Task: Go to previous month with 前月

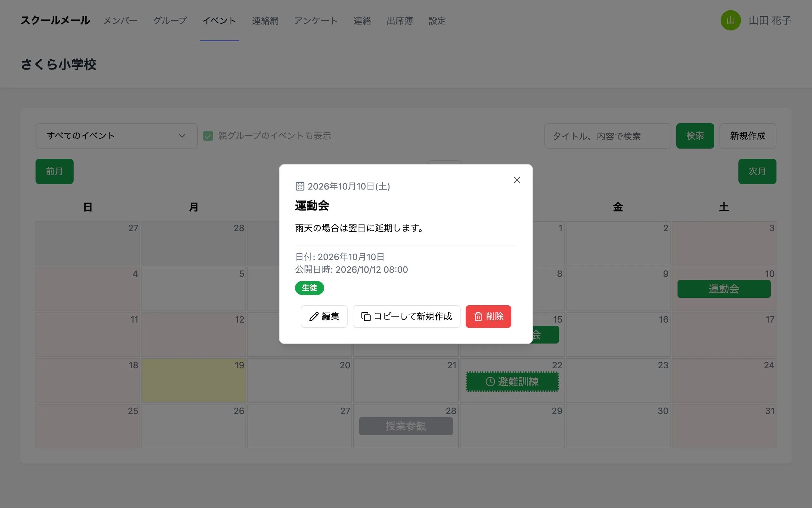Action: [x=54, y=171]
